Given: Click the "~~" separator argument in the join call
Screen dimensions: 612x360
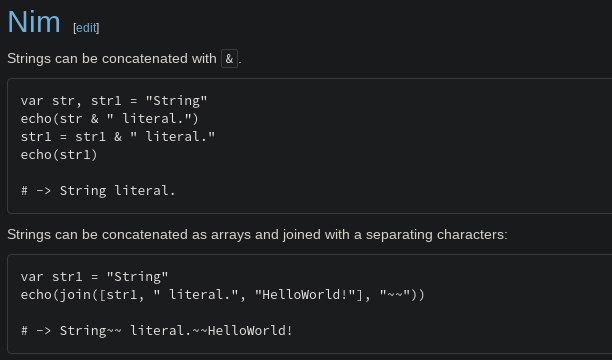Looking at the screenshot, I should (395, 295).
